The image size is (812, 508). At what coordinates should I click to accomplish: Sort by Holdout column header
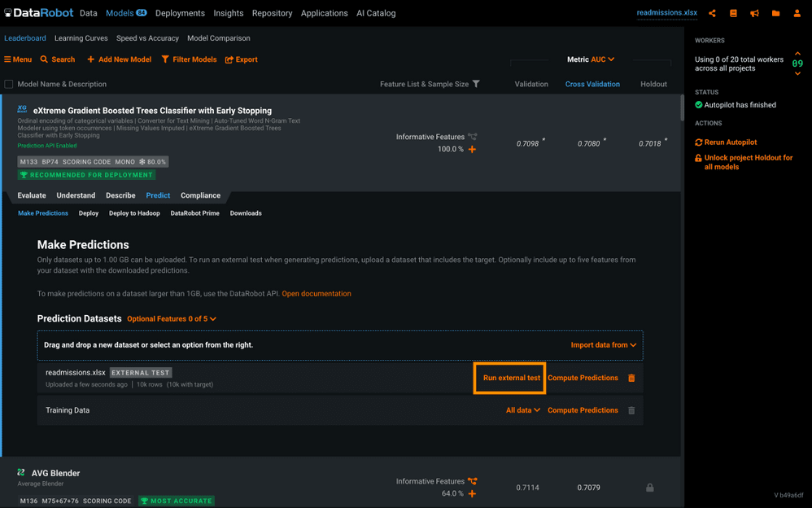(653, 84)
